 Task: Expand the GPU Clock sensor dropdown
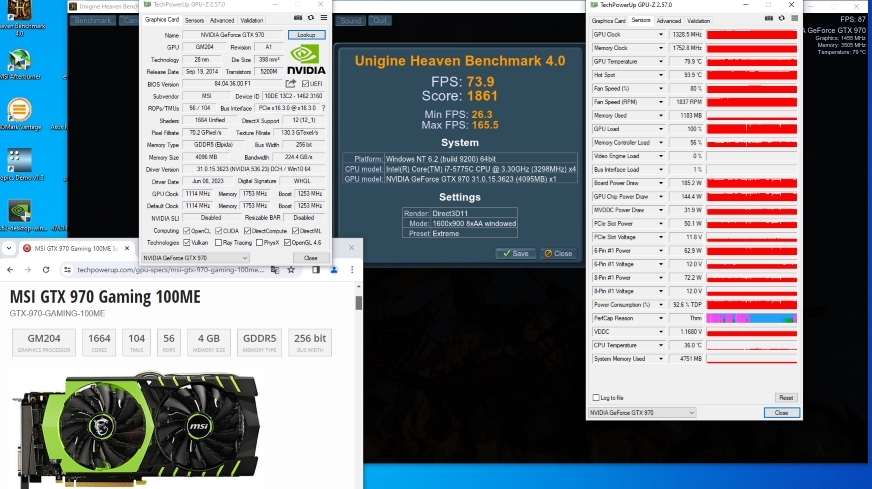(x=661, y=34)
